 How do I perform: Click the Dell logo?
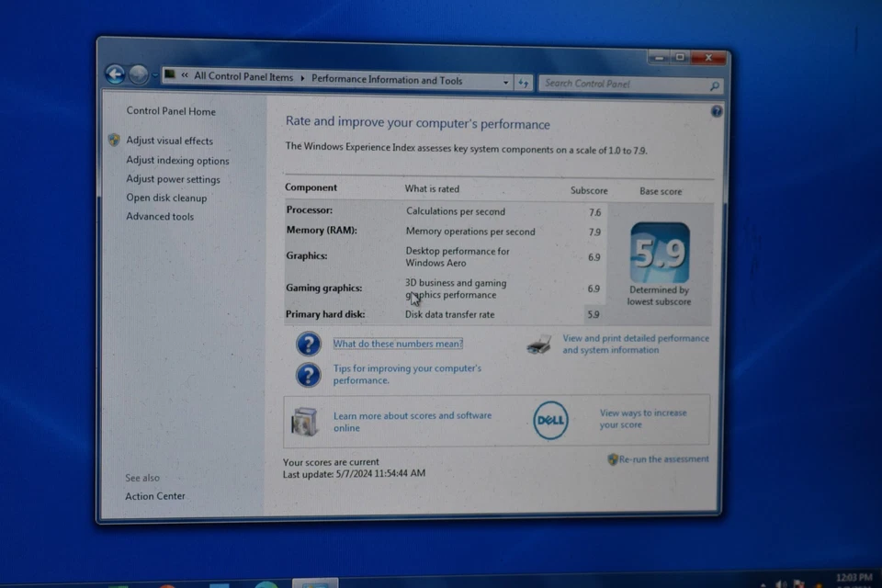coord(549,420)
